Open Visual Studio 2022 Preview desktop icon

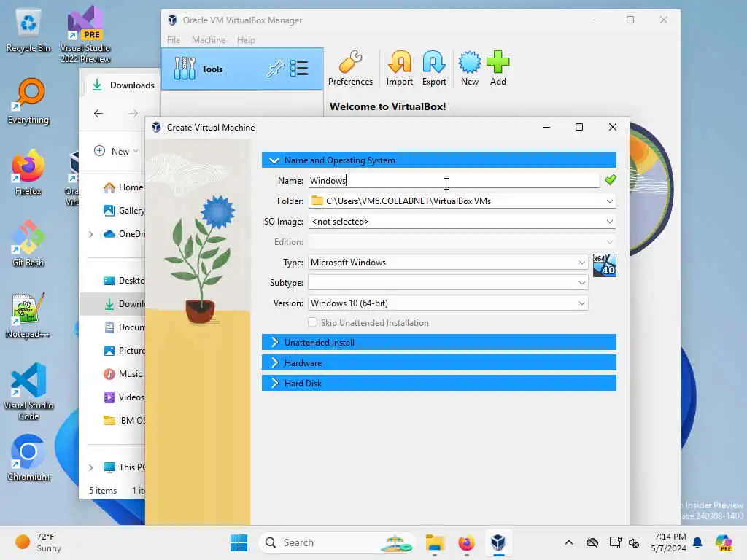tap(85, 34)
